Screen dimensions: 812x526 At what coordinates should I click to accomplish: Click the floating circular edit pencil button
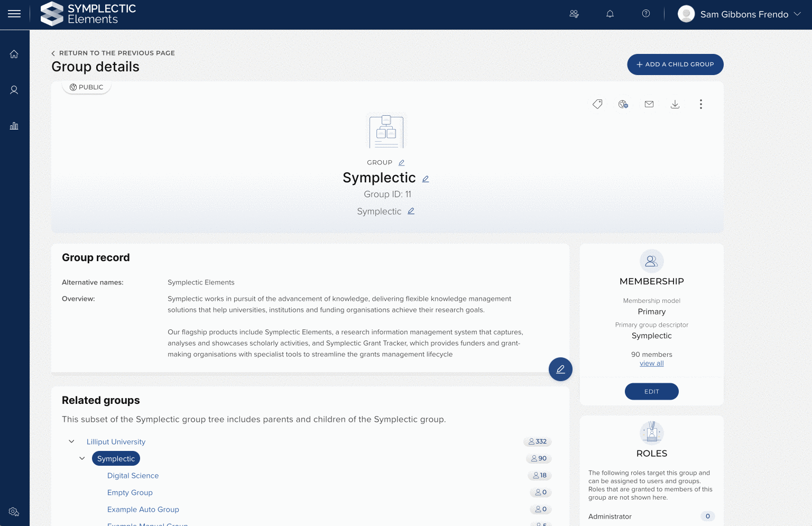pyautogui.click(x=560, y=369)
